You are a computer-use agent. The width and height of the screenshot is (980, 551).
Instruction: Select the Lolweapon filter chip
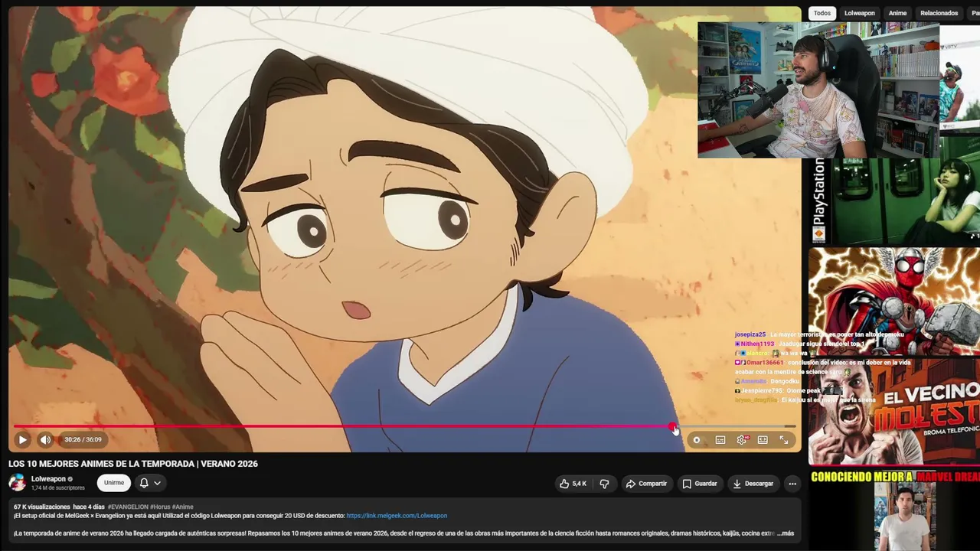860,13
